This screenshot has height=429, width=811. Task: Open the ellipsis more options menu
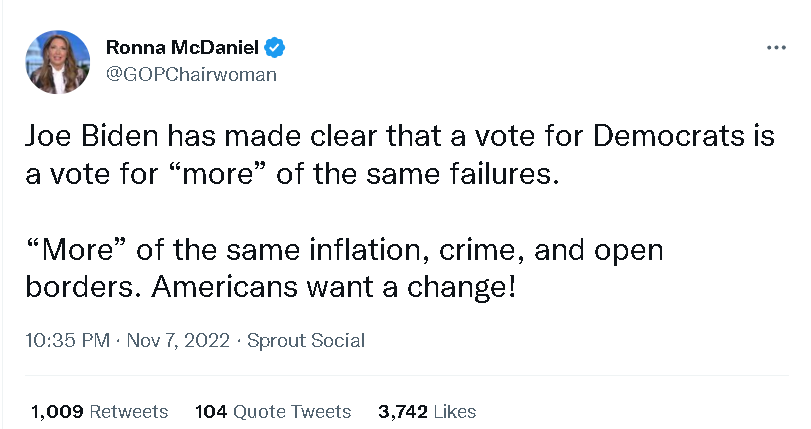click(776, 48)
